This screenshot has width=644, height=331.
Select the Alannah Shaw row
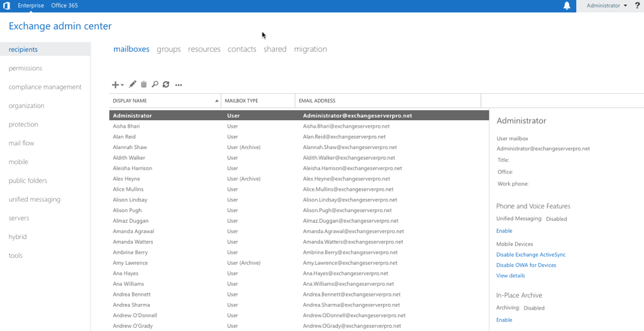click(x=299, y=147)
